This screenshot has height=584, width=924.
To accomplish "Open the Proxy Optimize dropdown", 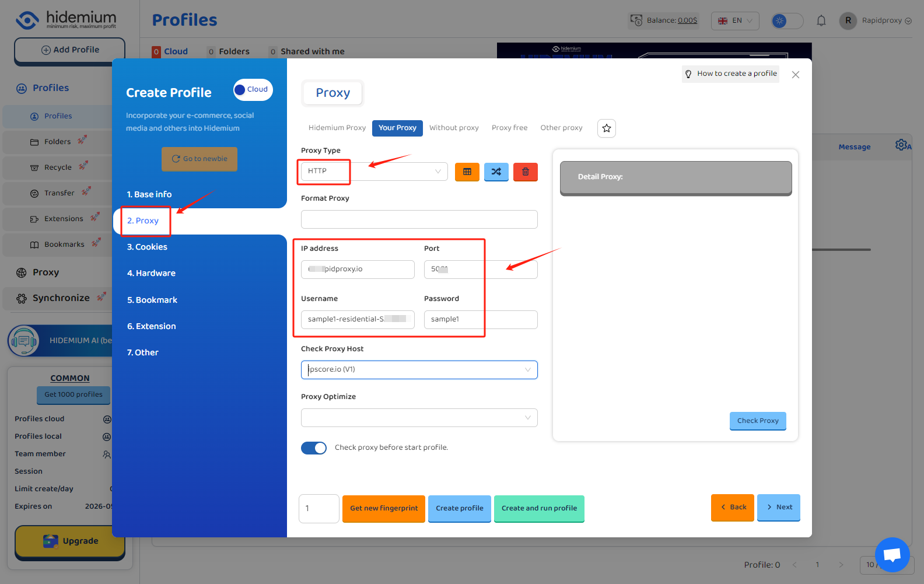I will point(419,418).
